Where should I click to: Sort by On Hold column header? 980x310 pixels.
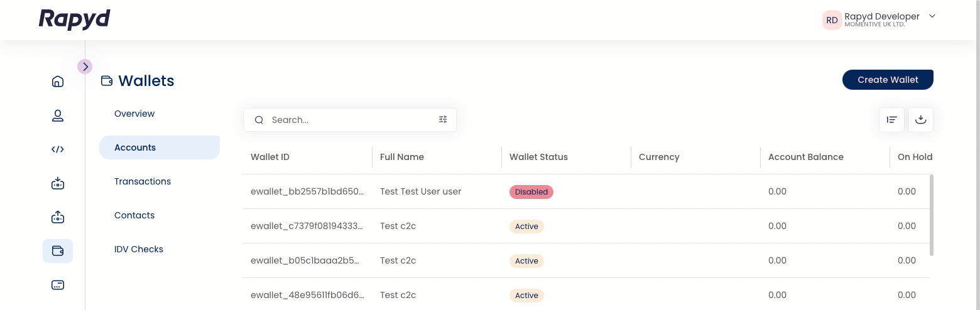915,157
